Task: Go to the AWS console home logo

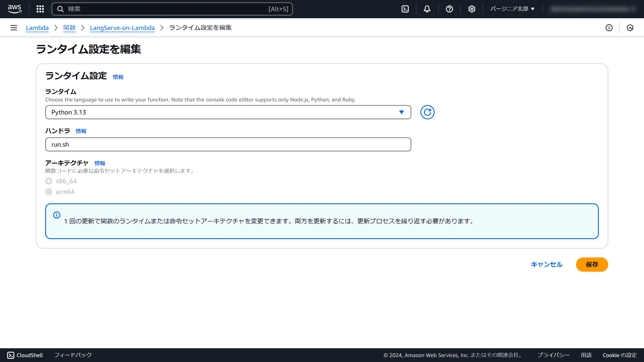Action: (x=15, y=9)
